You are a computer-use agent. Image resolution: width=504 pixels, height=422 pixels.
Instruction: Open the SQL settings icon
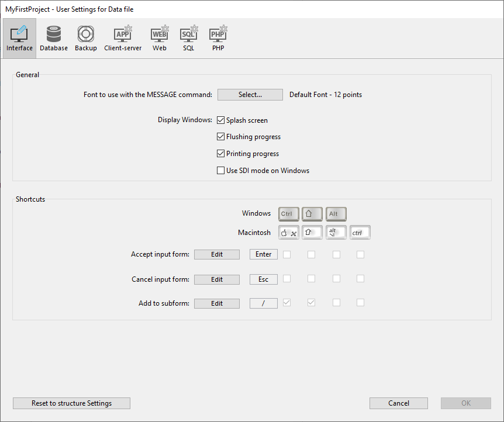tap(188, 39)
